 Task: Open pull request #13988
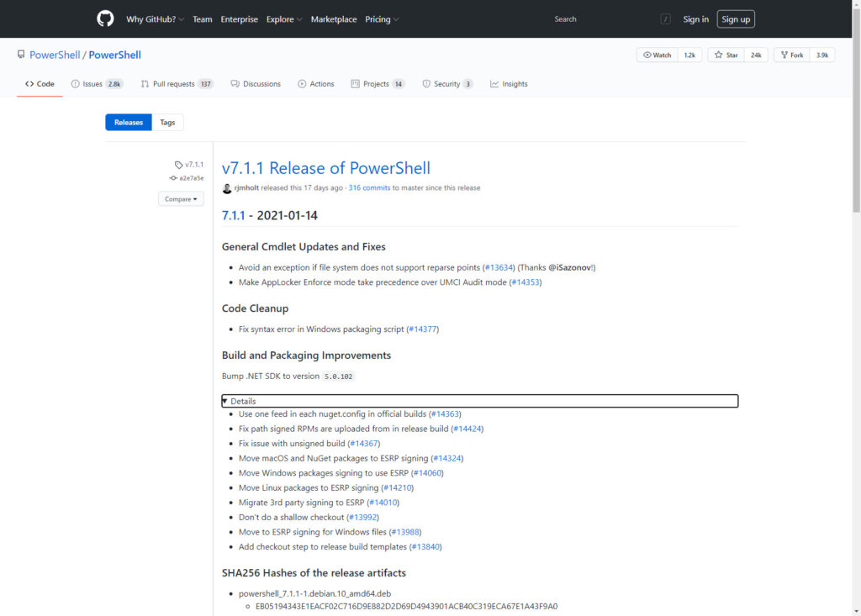[405, 533]
